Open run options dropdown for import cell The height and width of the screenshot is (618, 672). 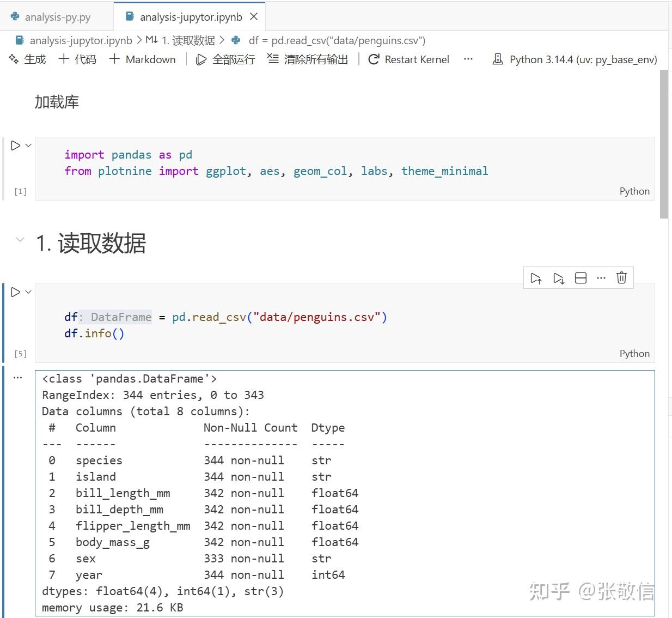pyautogui.click(x=28, y=146)
